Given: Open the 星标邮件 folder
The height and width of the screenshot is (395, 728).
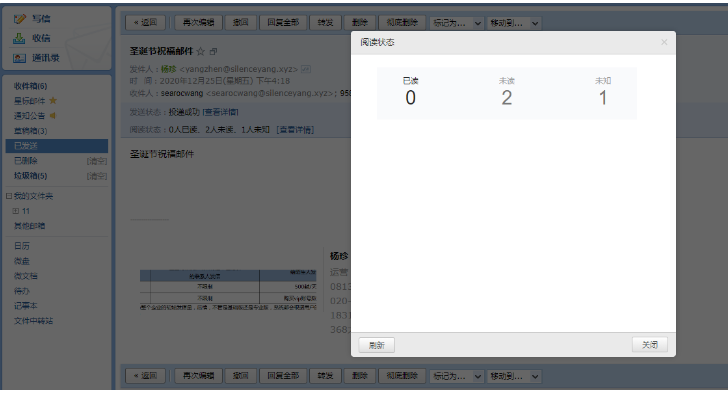Looking at the screenshot, I should click(30, 101).
